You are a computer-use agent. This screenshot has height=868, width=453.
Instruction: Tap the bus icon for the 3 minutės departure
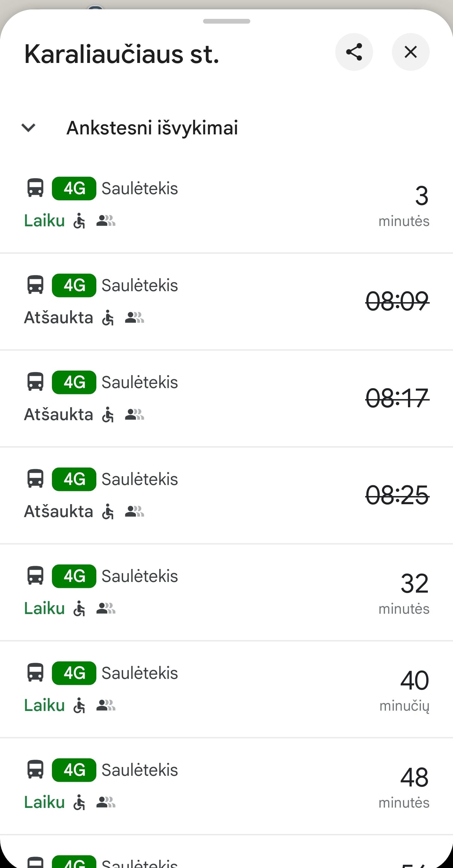[x=35, y=188]
